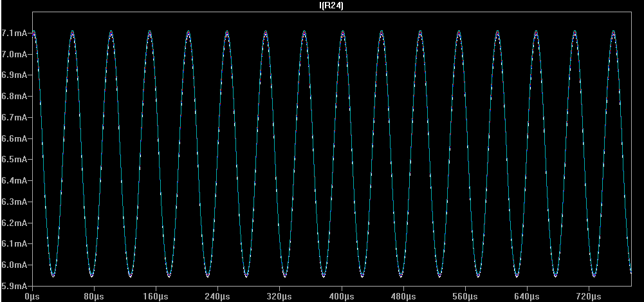644x302 pixels.
Task: Click the 7.0mA y-axis label
Action: tap(13, 54)
